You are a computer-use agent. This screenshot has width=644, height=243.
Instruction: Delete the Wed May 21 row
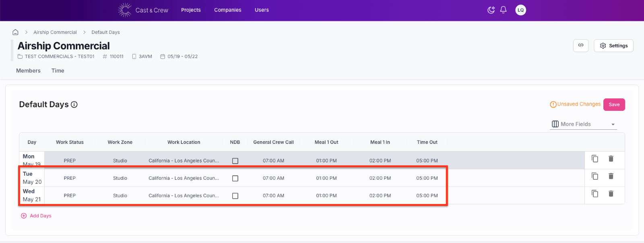(611, 194)
